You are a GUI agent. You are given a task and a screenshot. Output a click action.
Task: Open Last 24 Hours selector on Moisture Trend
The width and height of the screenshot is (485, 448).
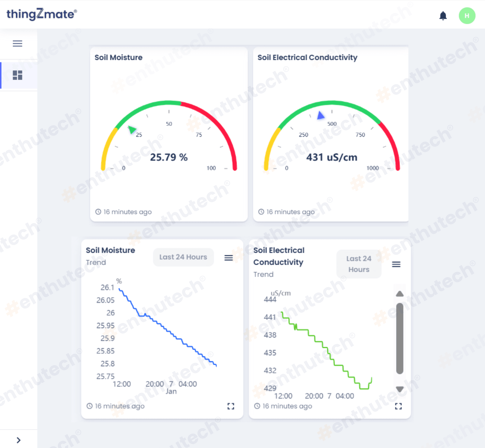pos(183,257)
